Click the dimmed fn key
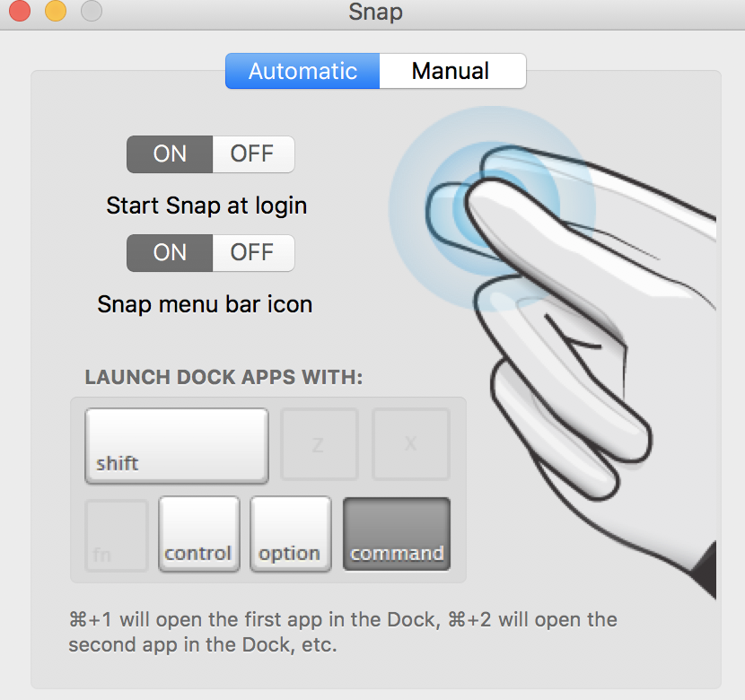Image resolution: width=745 pixels, height=700 pixels. click(116, 535)
